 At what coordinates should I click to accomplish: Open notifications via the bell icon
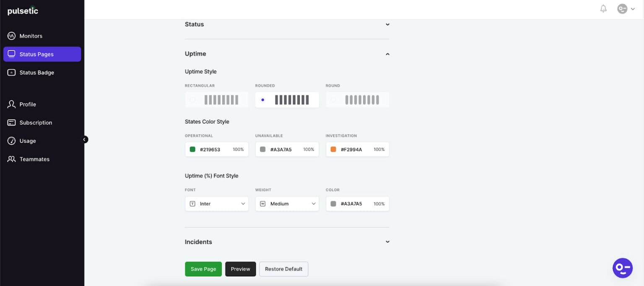[603, 8]
